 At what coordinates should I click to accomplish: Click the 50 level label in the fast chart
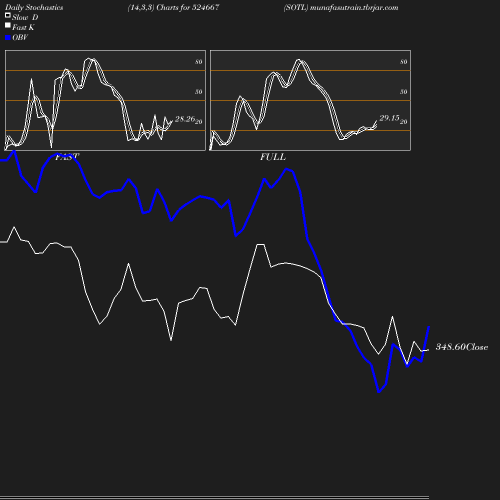pos(199,92)
